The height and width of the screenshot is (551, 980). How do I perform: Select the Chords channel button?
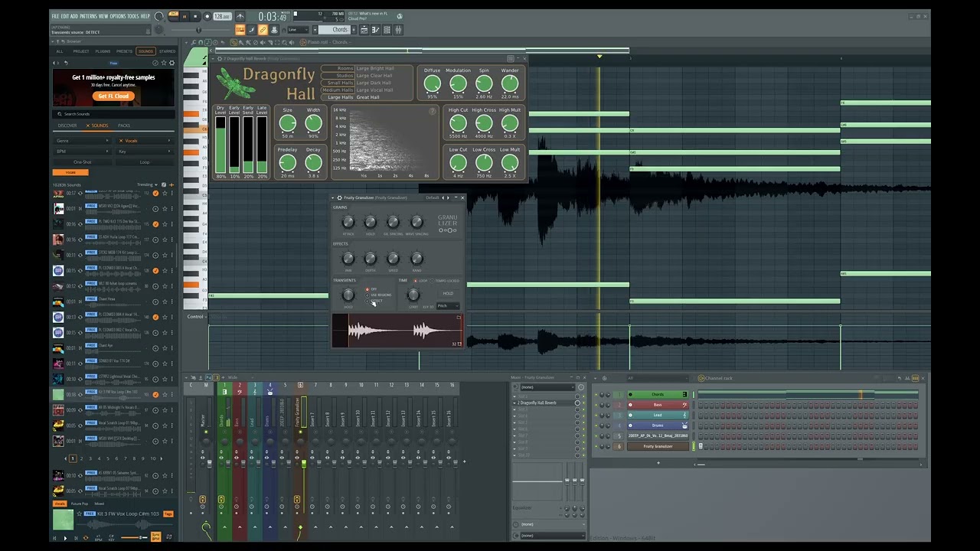(x=658, y=395)
